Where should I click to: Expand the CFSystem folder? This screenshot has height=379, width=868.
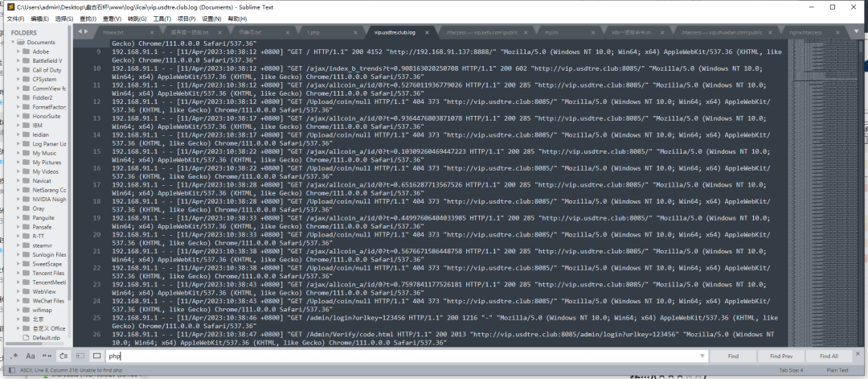[18, 79]
